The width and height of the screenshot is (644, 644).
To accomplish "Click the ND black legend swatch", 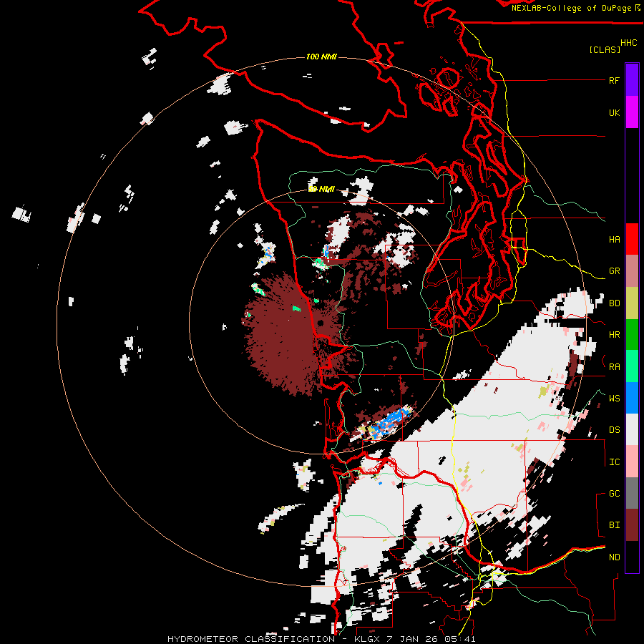I will (x=632, y=557).
